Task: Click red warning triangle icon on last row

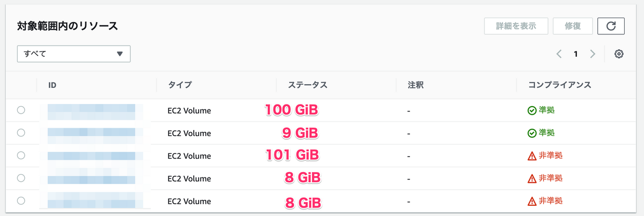Action: [x=532, y=201]
